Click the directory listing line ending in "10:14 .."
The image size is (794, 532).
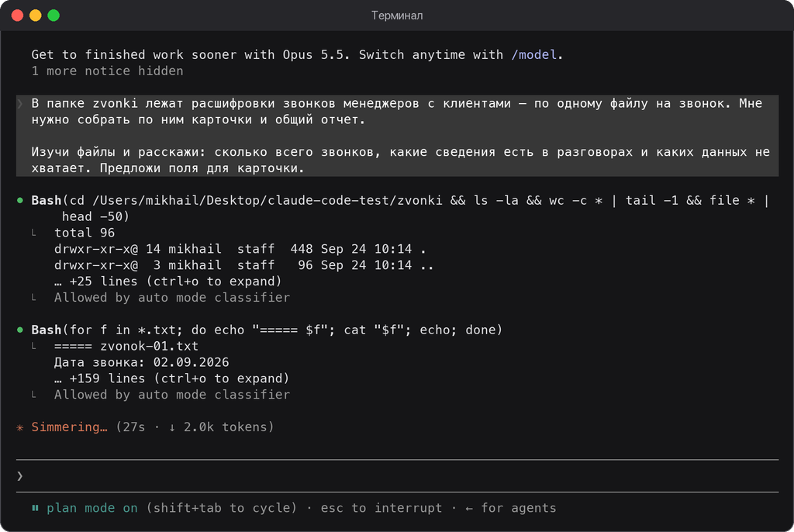pyautogui.click(x=244, y=265)
